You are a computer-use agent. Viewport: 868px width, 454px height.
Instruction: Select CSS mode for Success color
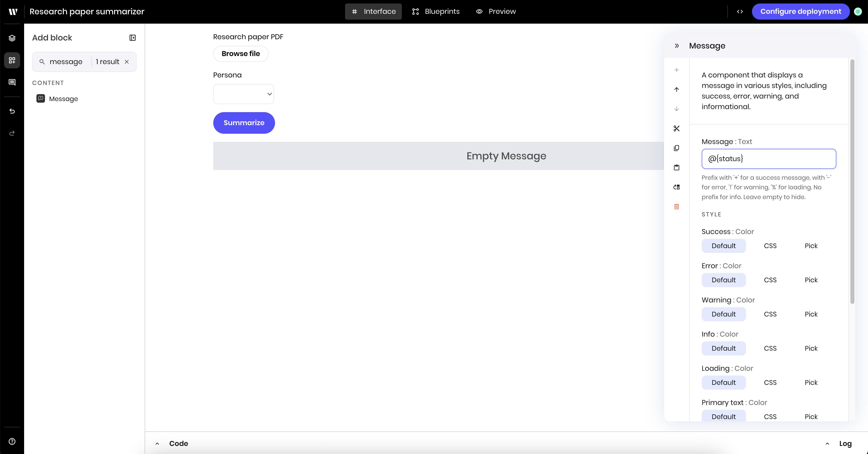click(770, 246)
